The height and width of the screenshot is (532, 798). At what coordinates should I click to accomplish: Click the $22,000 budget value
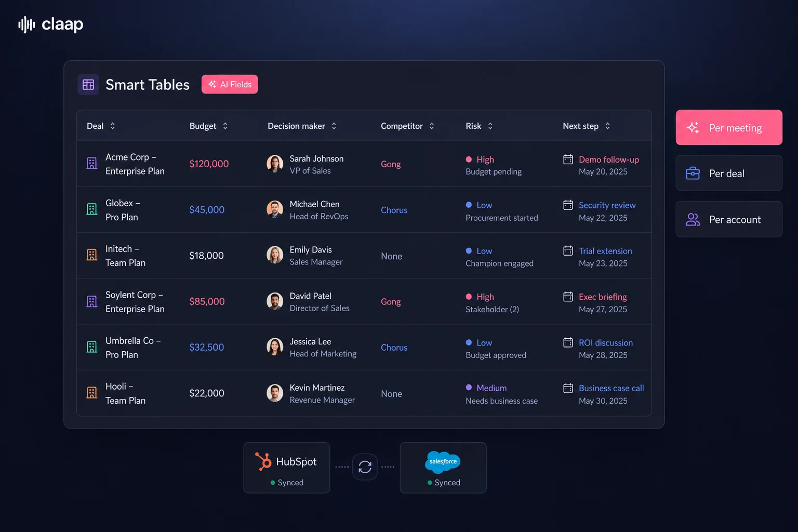207,393
